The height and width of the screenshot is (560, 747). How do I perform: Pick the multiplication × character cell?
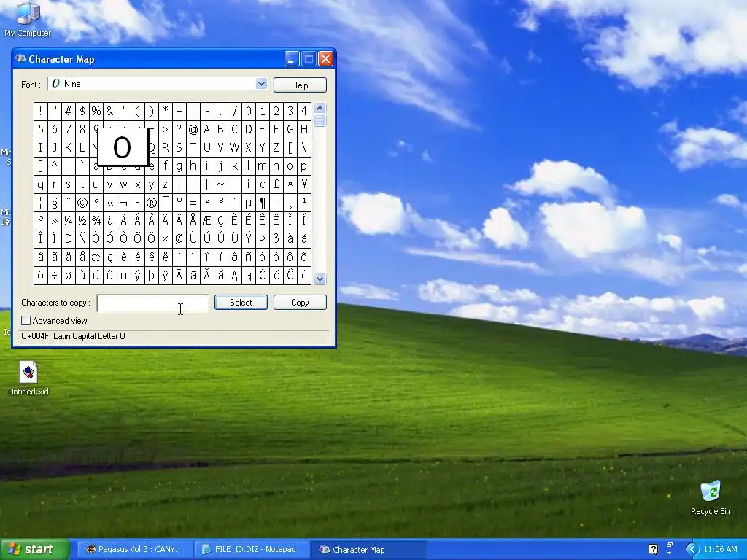166,239
